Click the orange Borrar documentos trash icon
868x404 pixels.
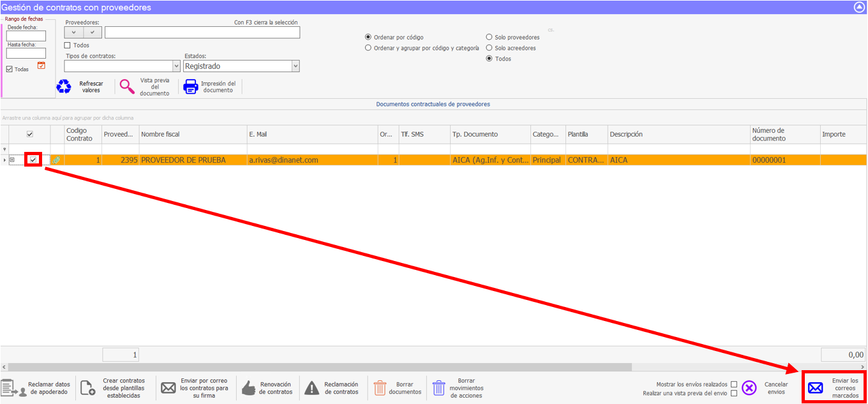point(380,388)
